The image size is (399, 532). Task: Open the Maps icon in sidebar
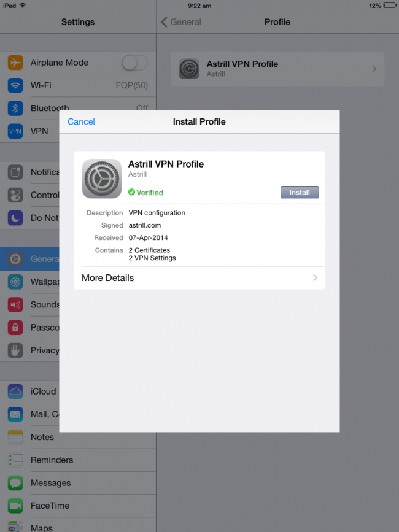[x=15, y=526]
